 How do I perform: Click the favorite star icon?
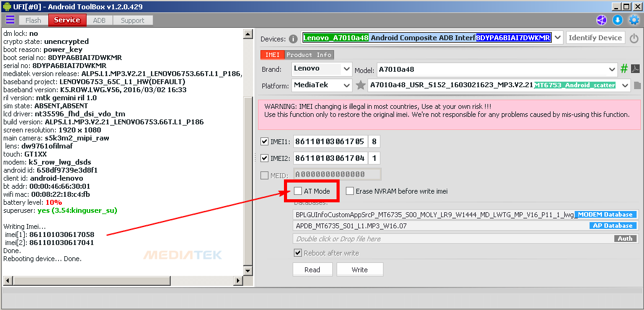coord(360,85)
